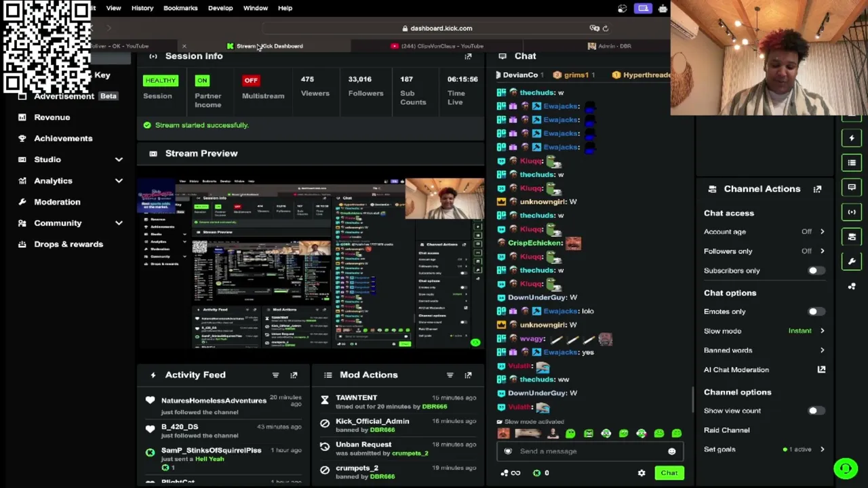868x488 pixels.
Task: Open the View menu in menu bar
Action: pos(113,8)
